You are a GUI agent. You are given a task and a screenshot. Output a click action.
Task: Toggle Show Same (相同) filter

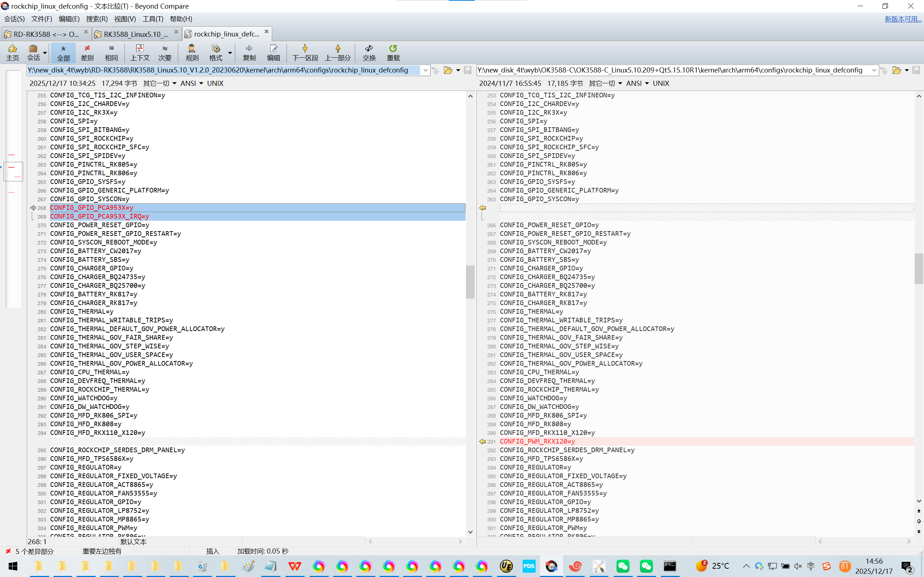point(111,52)
